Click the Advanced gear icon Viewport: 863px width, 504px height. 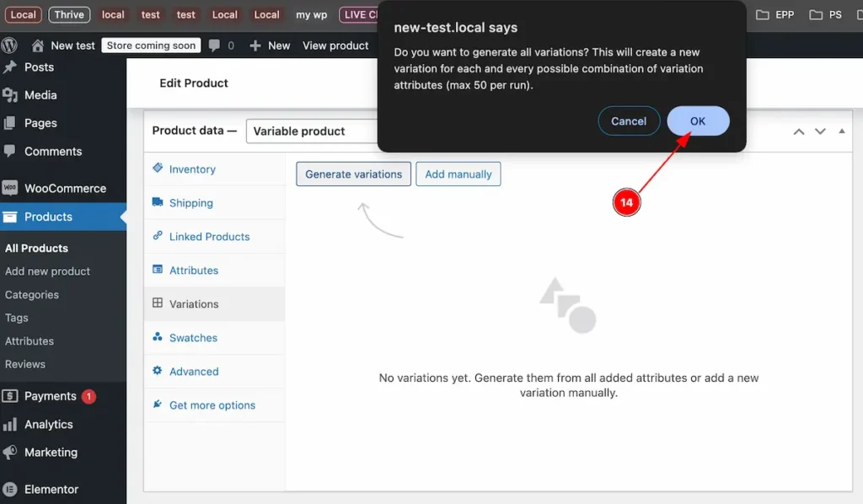click(x=158, y=370)
